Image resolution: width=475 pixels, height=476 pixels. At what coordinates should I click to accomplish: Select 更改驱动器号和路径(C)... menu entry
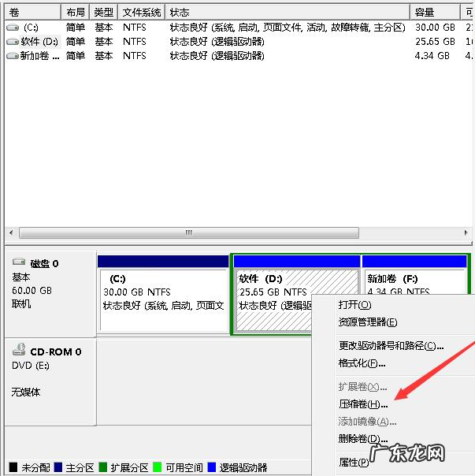(392, 345)
